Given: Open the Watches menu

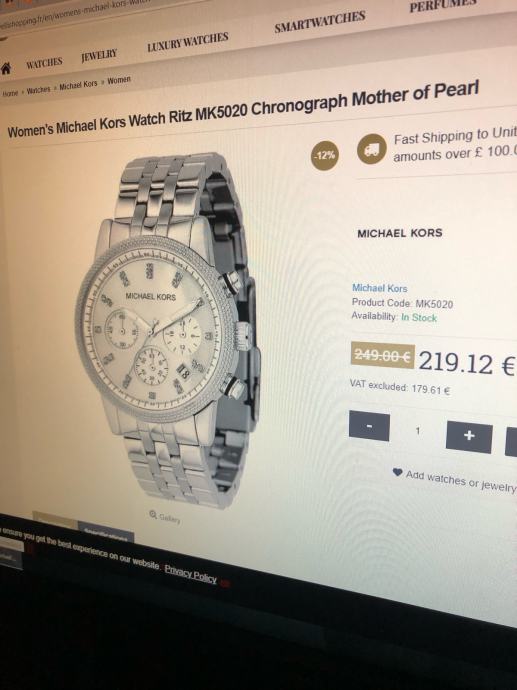Looking at the screenshot, I should [44, 63].
